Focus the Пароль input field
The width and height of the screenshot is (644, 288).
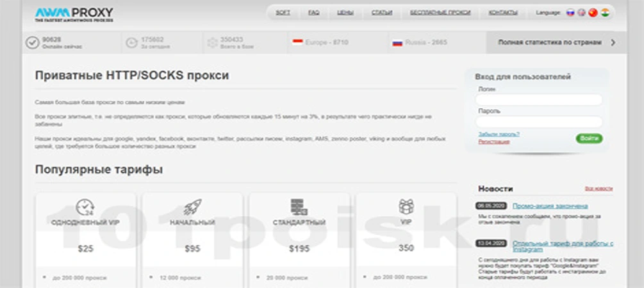pos(539,122)
